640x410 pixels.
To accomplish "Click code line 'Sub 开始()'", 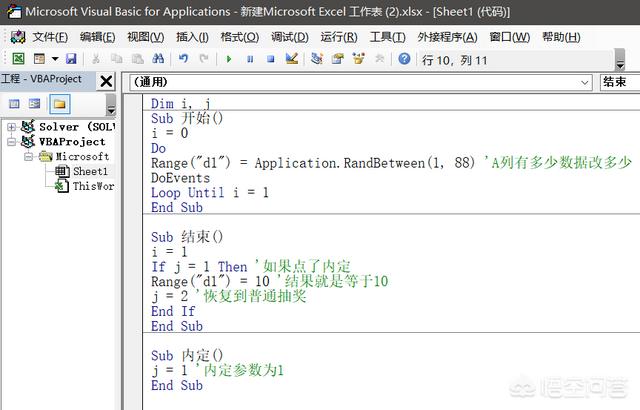I will pyautogui.click(x=187, y=119).
